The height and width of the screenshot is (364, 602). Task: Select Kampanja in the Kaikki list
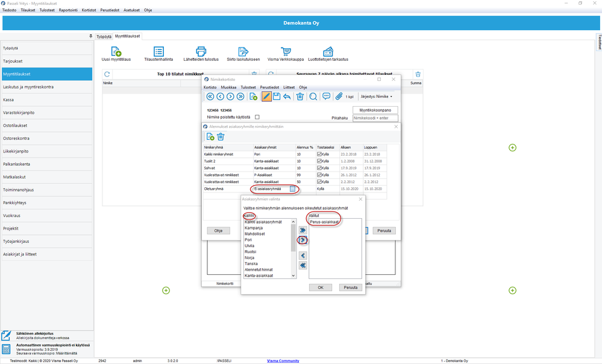click(254, 228)
